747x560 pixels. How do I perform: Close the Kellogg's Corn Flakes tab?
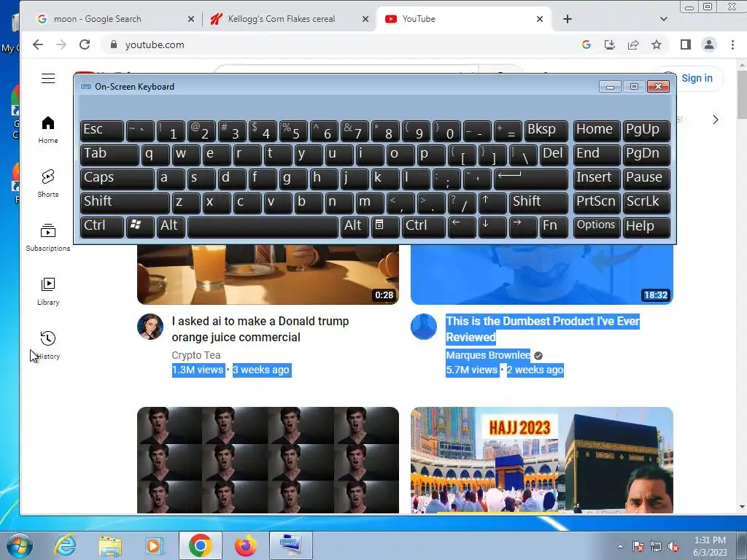pos(365,19)
